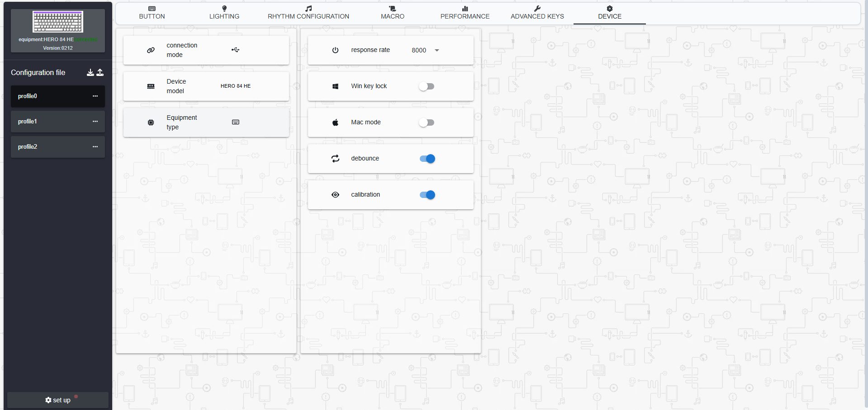Click the import configuration download icon

tap(90, 72)
